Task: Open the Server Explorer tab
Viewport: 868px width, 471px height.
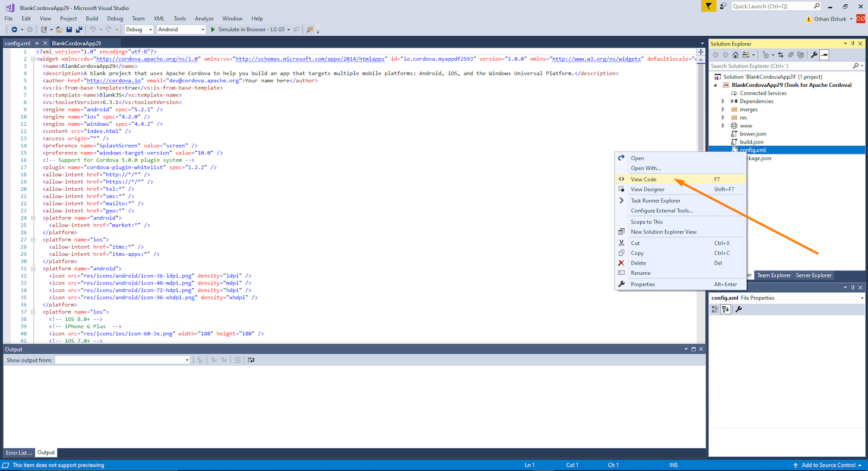Action: 814,275
